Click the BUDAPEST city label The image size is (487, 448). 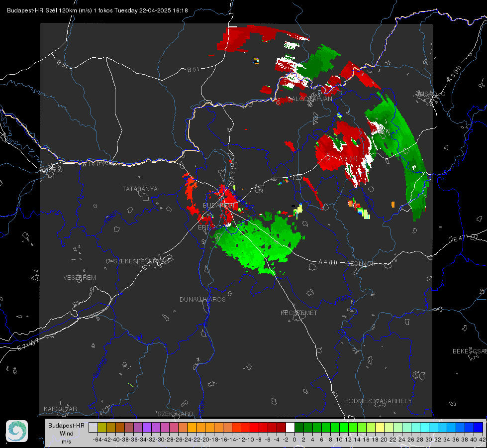click(219, 205)
